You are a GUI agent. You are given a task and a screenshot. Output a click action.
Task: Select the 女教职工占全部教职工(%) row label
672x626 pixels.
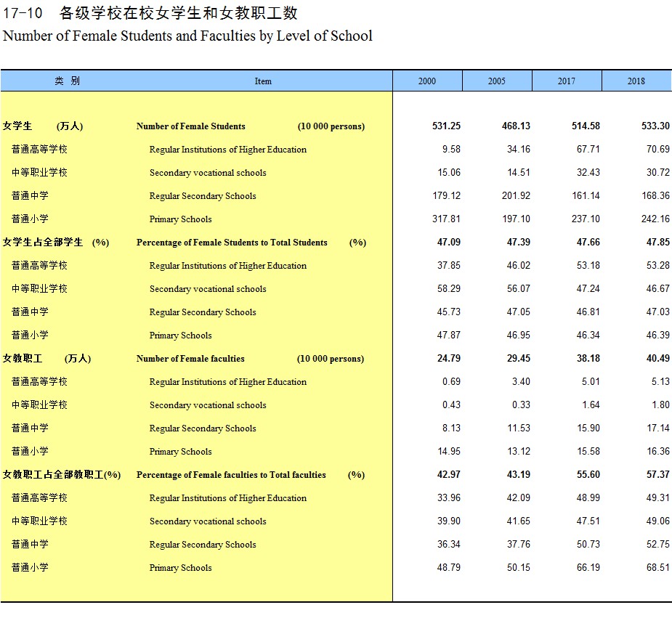[x=62, y=475]
